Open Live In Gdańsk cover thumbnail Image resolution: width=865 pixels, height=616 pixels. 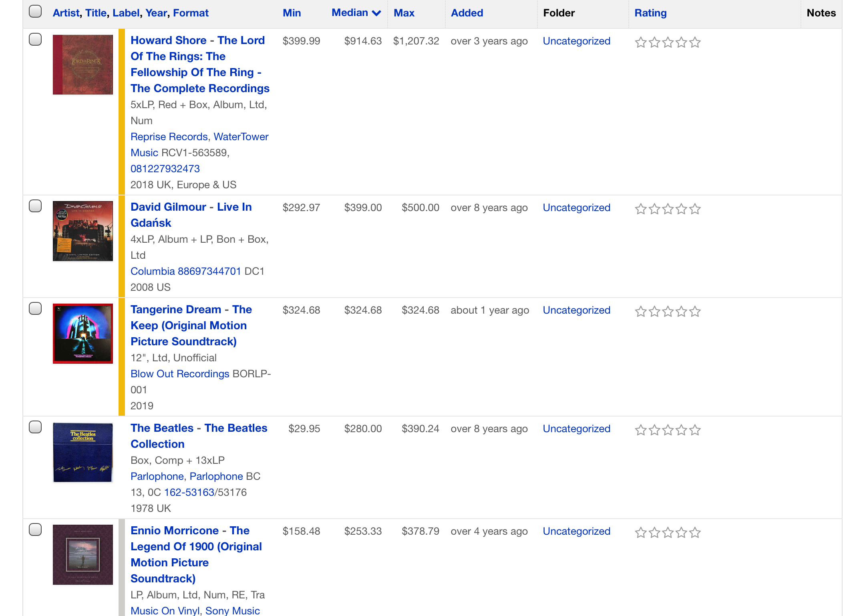pos(83,231)
